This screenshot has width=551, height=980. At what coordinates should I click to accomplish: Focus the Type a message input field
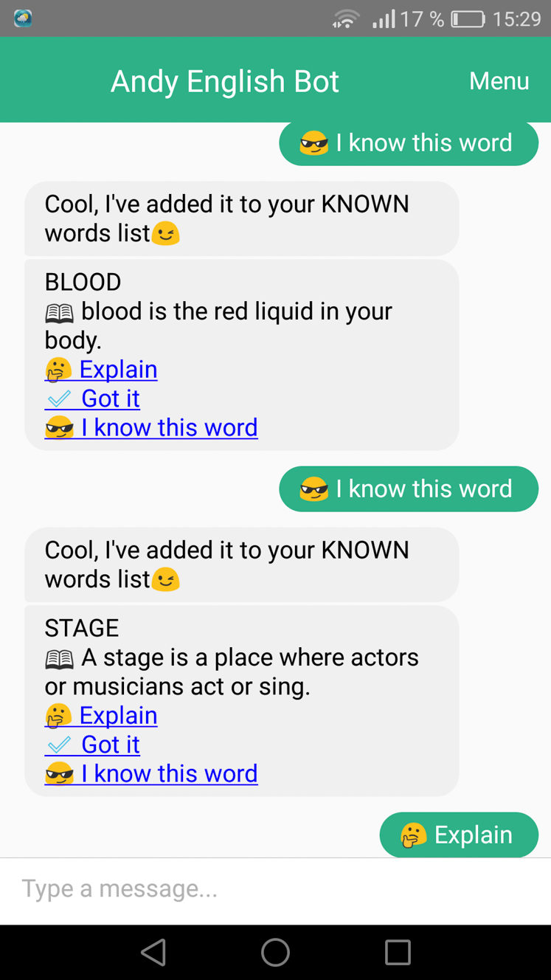pos(275,891)
